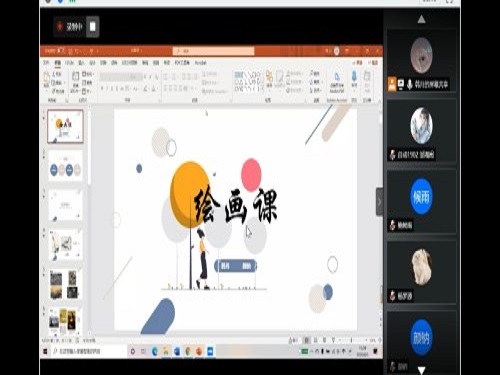Open the Acrobat ribbon tab
Screen dimensions: 500x375
(x=200, y=63)
